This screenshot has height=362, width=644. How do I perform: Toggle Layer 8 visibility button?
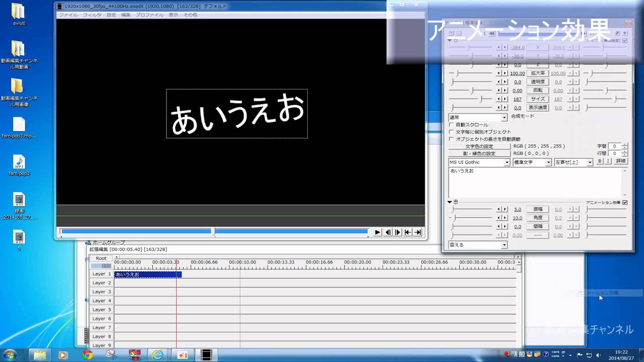pyautogui.click(x=101, y=336)
